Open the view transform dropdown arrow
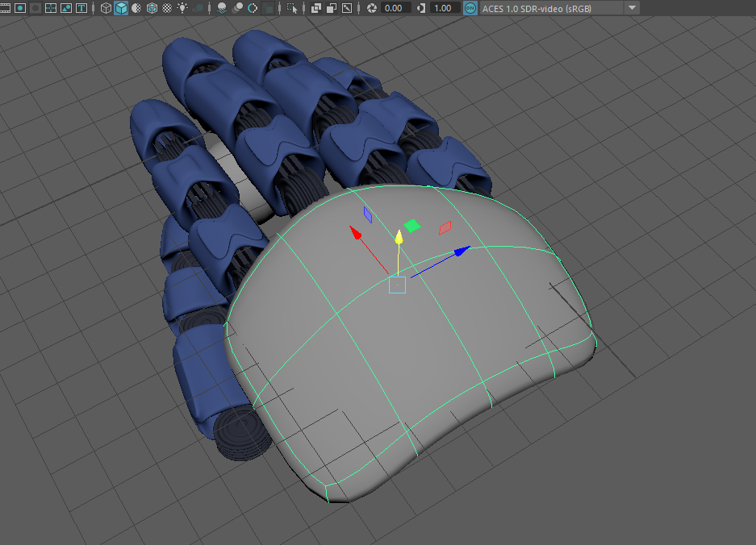 click(x=632, y=8)
